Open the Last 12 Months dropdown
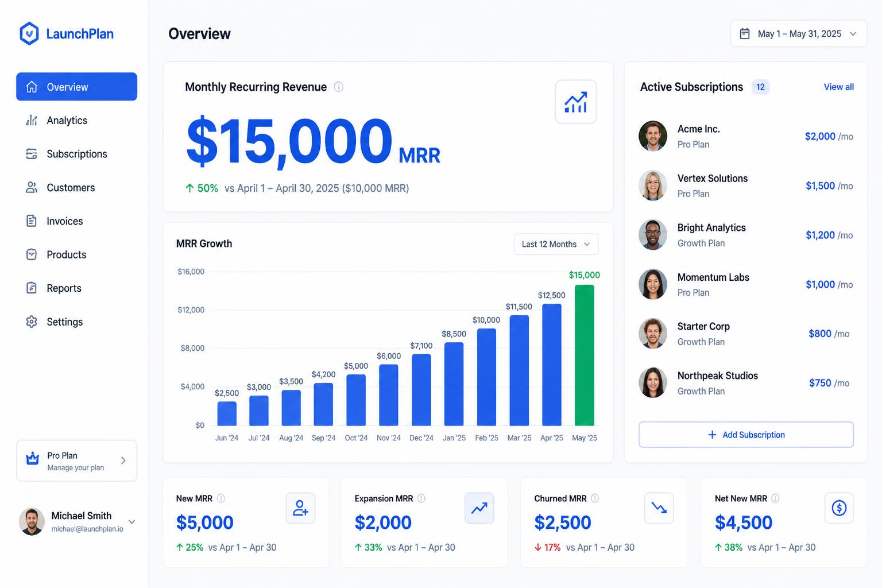The height and width of the screenshot is (588, 882). click(x=556, y=244)
